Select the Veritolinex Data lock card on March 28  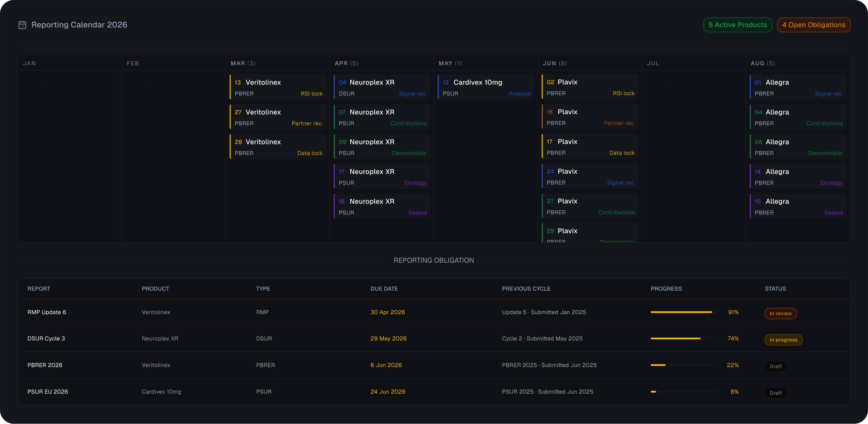[x=278, y=147]
